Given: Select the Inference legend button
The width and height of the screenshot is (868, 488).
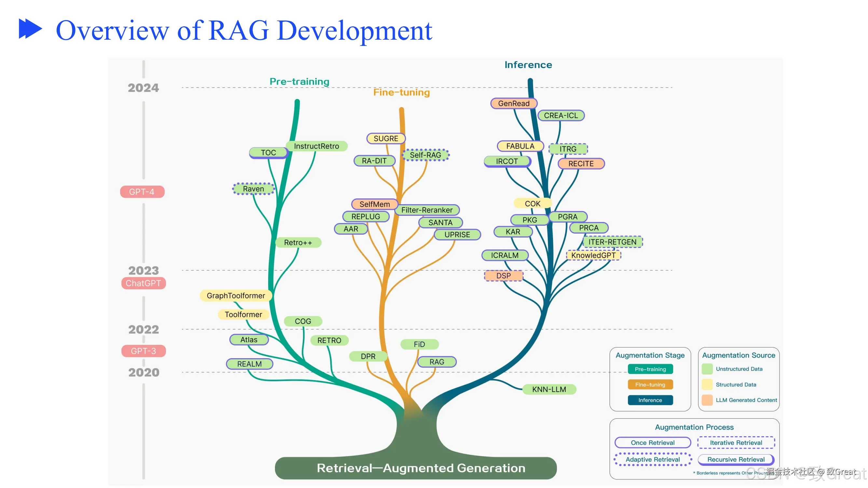Looking at the screenshot, I should tap(650, 400).
